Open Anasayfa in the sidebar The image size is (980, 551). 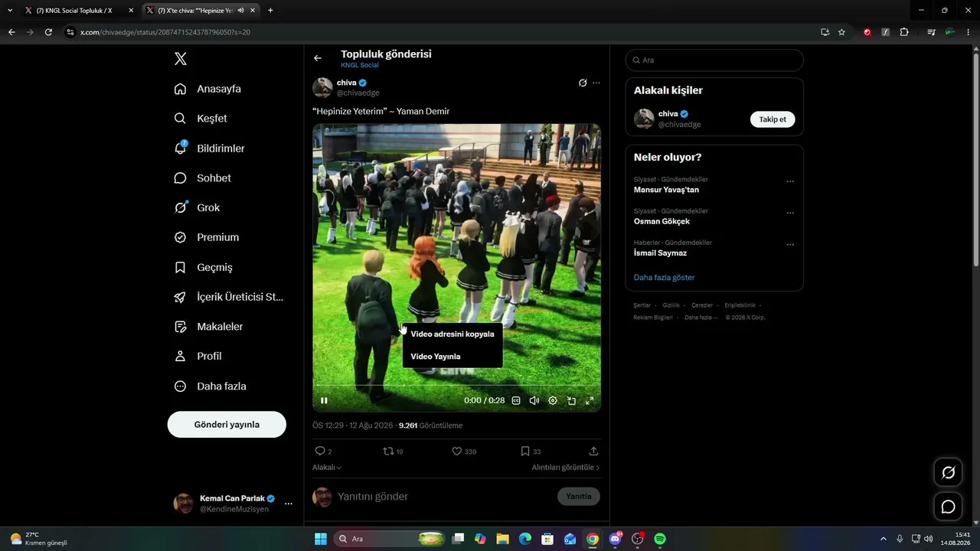pyautogui.click(x=207, y=89)
